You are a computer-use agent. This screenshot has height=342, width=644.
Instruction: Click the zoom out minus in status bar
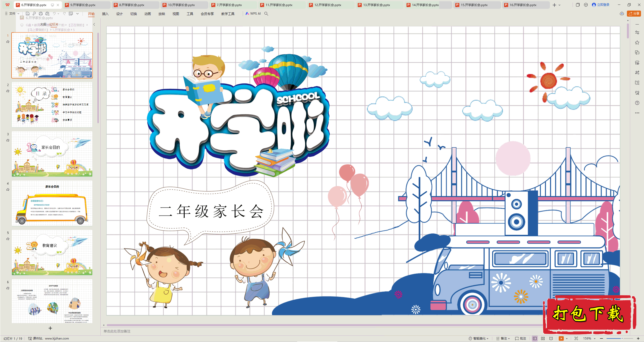point(601,338)
